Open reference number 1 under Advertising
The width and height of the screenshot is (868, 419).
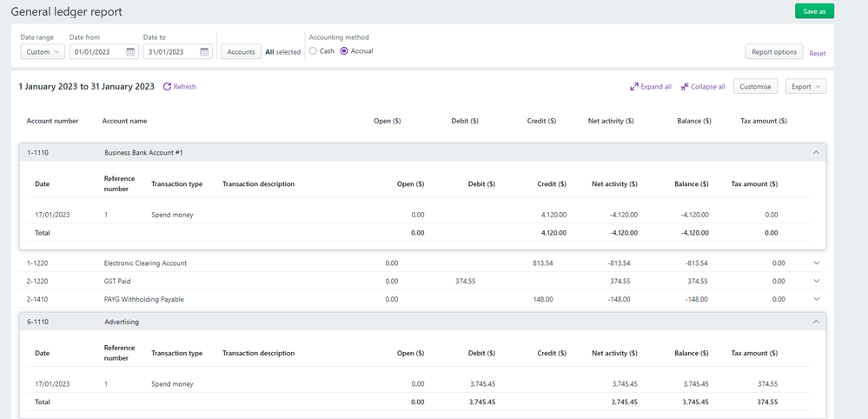pyautogui.click(x=106, y=383)
